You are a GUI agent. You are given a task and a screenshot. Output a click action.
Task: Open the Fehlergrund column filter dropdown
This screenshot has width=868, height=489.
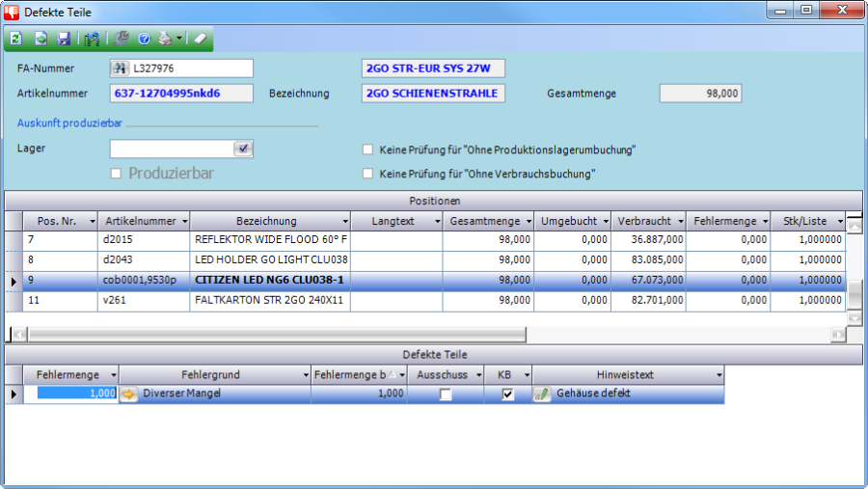pyautogui.click(x=304, y=374)
